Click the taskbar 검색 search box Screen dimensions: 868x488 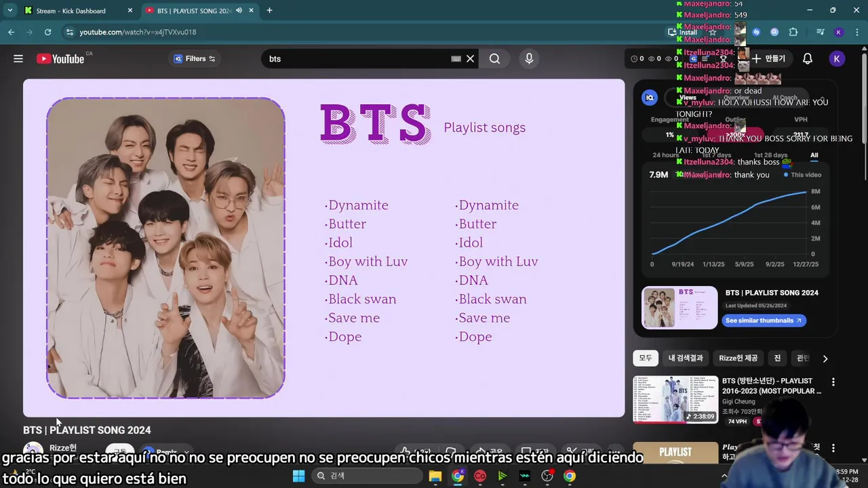pyautogui.click(x=366, y=476)
